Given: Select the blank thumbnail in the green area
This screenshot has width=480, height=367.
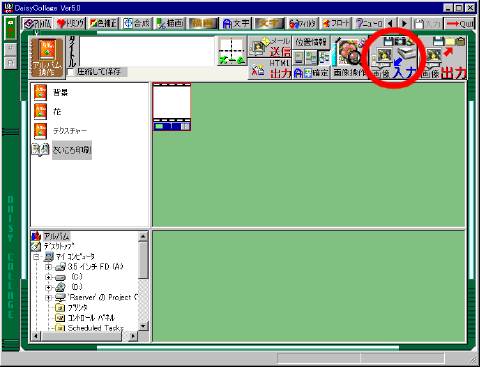Looking at the screenshot, I should coord(172,107).
